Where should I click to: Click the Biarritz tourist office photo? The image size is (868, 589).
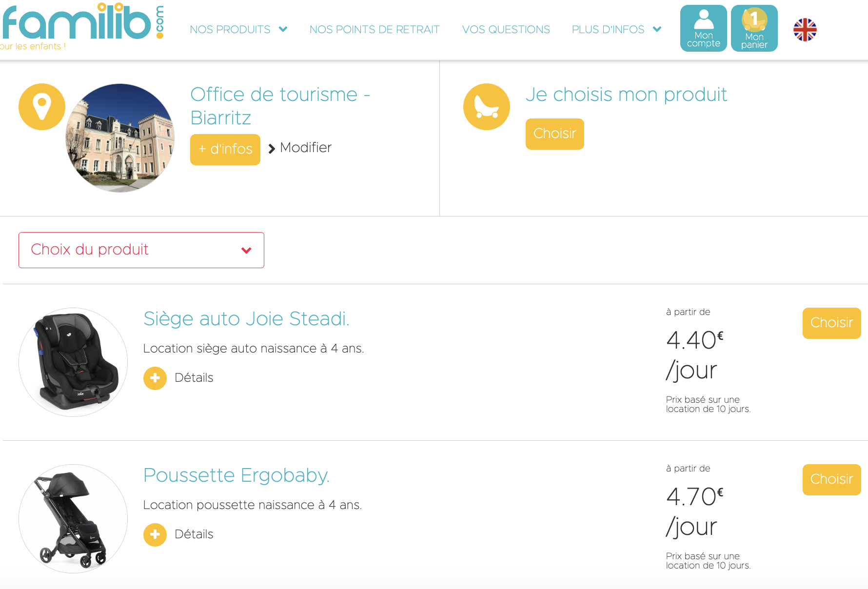tap(120, 138)
